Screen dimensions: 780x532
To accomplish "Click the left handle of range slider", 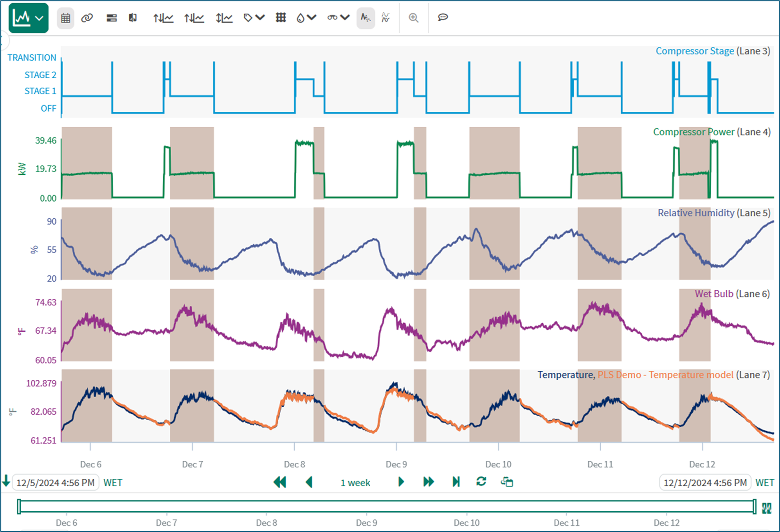I will [x=19, y=507].
